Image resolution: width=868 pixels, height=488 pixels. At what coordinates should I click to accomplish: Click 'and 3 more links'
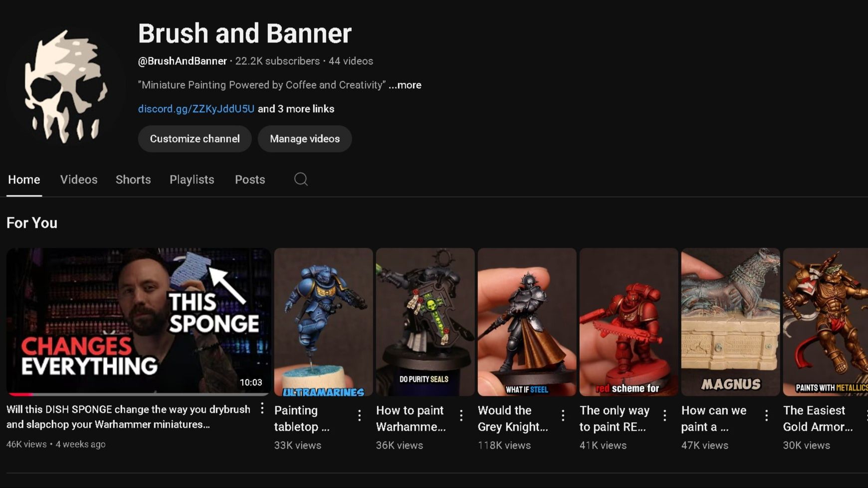296,109
